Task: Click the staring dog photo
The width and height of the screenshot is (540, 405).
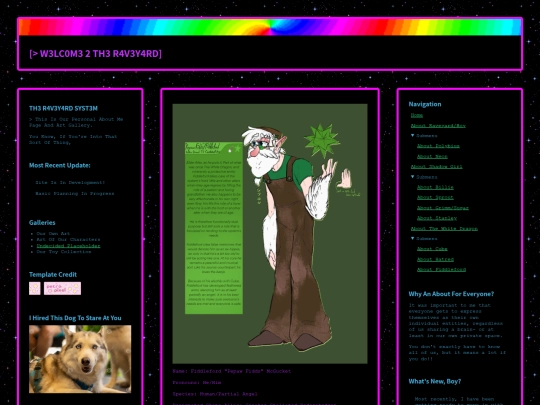Action: (80, 359)
